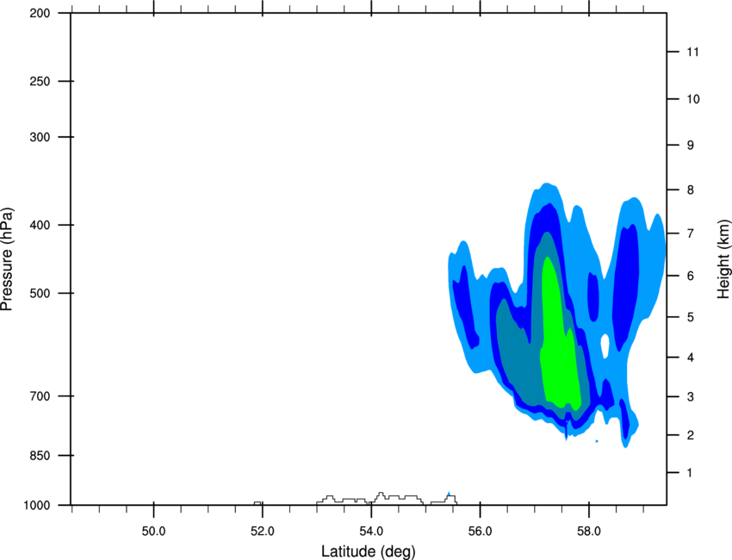Click the 11 km height label
The width and height of the screenshot is (732, 560).
(693, 52)
